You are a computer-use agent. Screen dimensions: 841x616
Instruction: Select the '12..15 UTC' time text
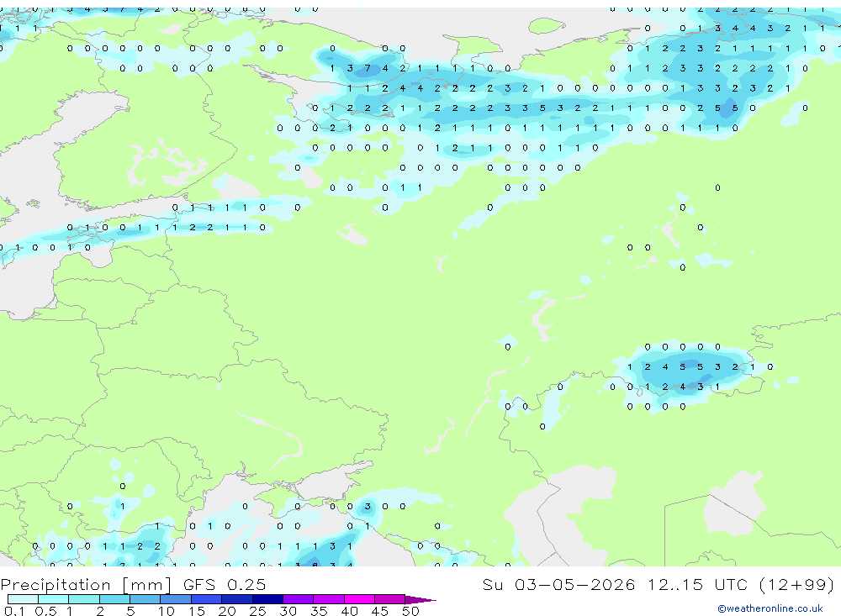pos(697,584)
